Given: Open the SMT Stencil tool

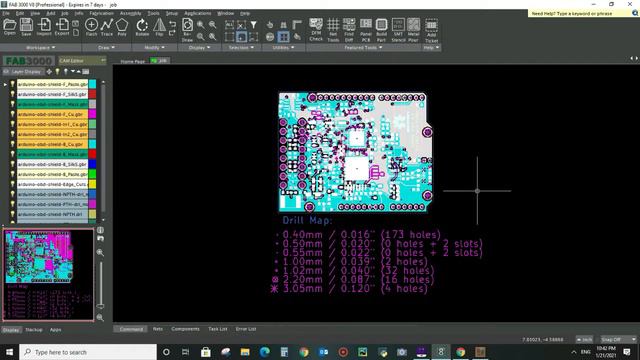Looking at the screenshot, I should pyautogui.click(x=398, y=30).
